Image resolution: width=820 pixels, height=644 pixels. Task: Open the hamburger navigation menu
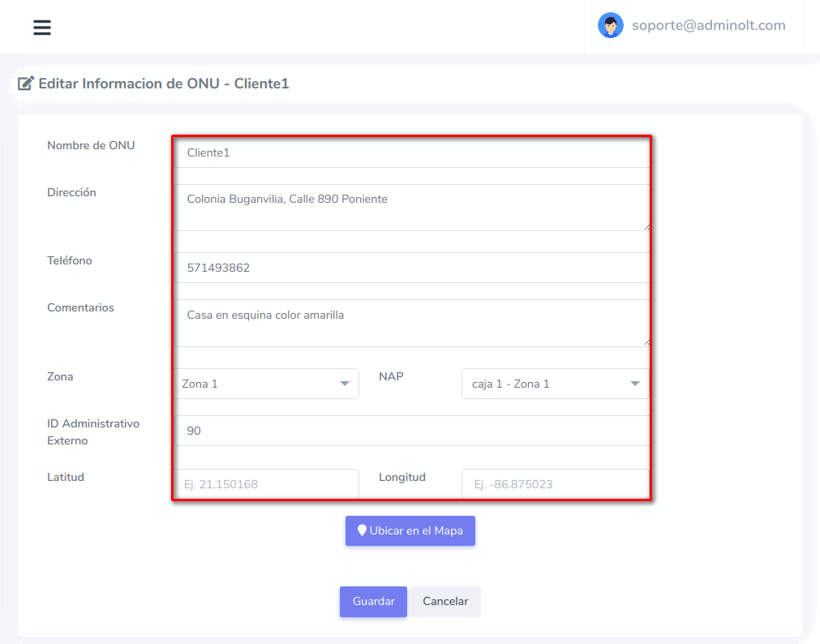coord(42,28)
